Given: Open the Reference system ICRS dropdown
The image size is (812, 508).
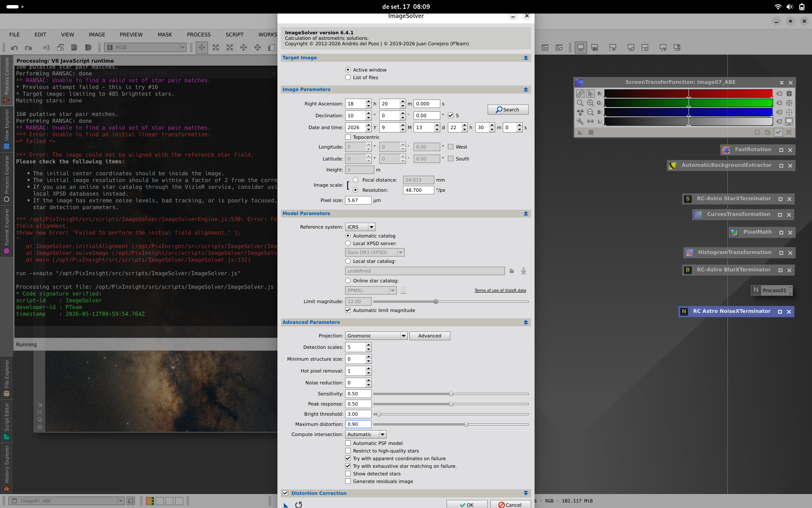Looking at the screenshot, I should tap(360, 227).
